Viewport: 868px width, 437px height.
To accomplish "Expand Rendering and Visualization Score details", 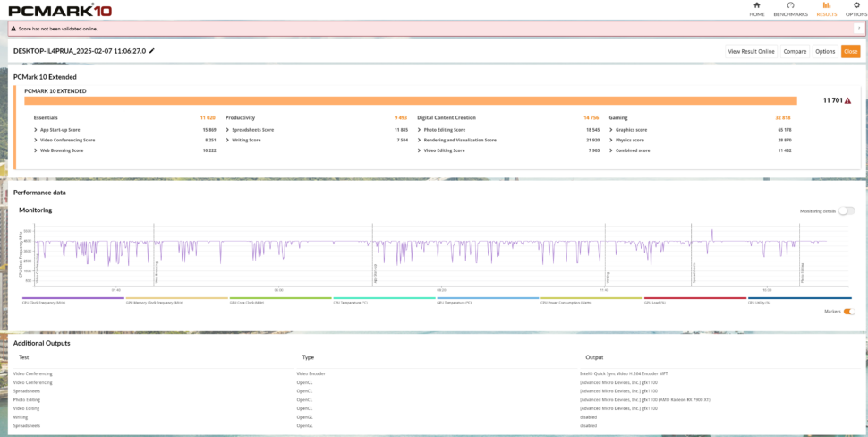I will coord(420,140).
